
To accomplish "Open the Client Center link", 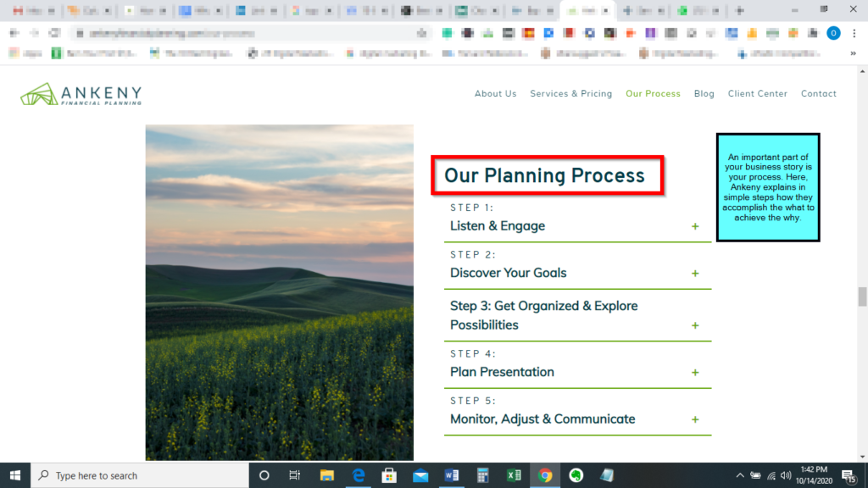I will pyautogui.click(x=757, y=94).
